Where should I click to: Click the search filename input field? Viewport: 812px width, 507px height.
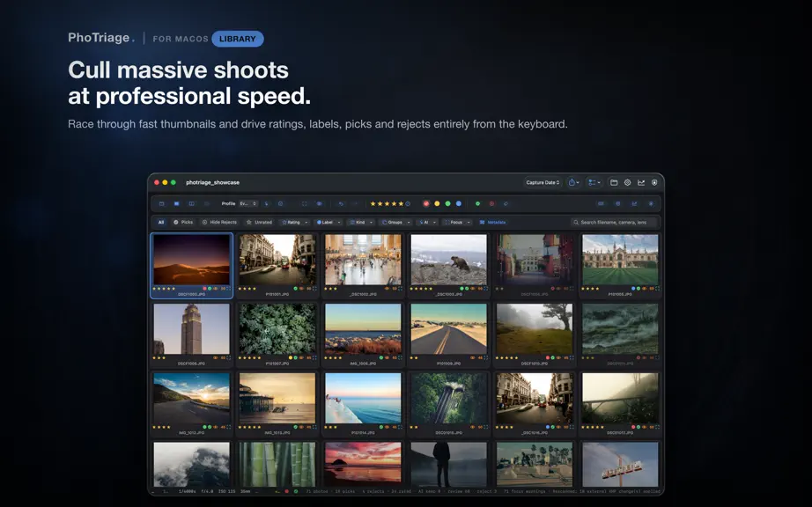(614, 223)
